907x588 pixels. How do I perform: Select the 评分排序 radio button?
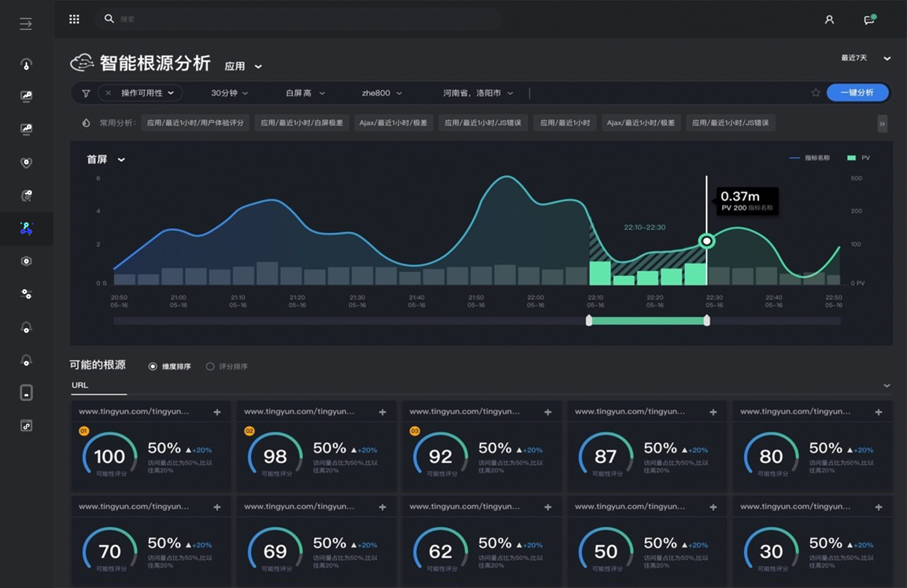[x=210, y=367]
